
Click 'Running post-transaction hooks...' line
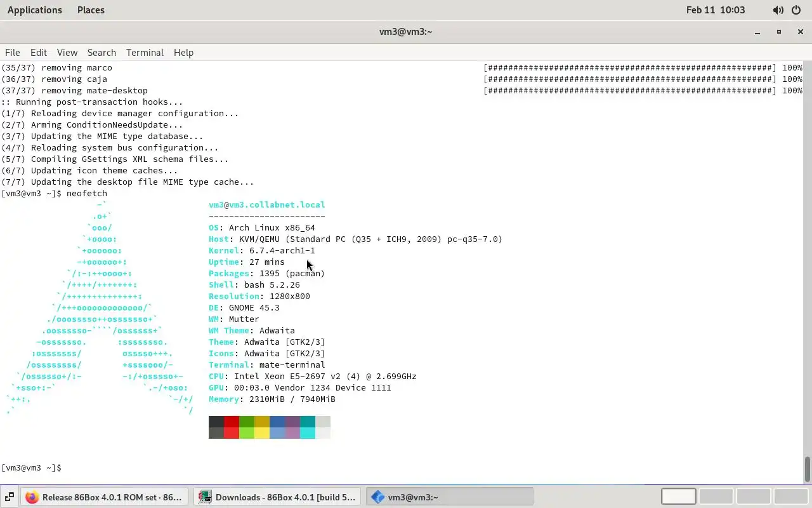pos(92,102)
